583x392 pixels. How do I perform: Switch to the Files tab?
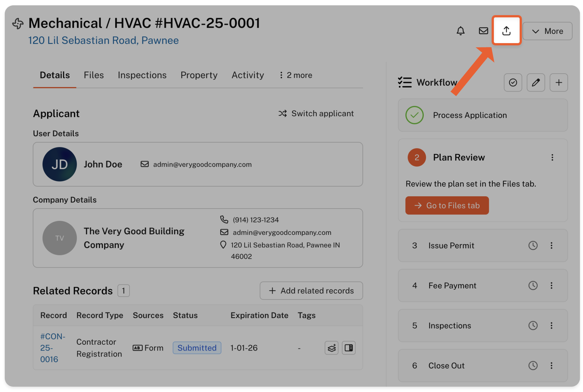[x=94, y=75]
